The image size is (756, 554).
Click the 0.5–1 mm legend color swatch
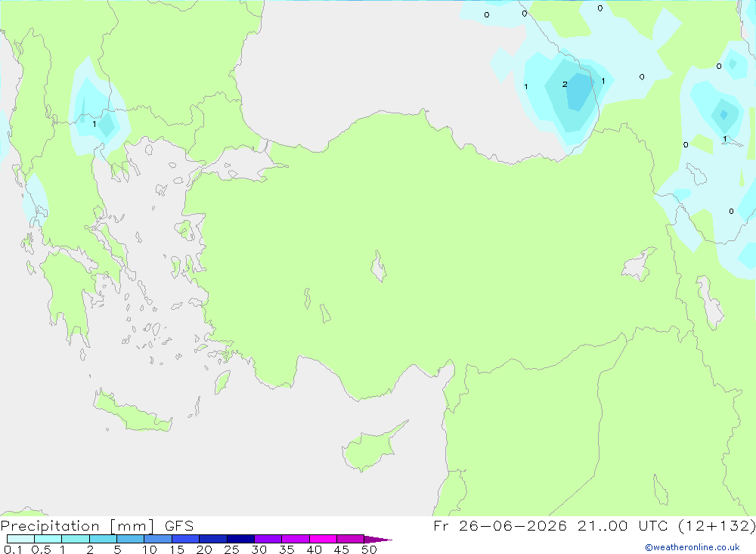pos(48,539)
